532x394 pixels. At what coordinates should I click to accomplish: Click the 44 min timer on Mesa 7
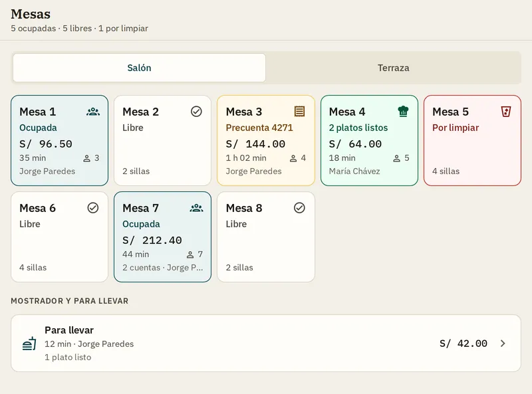(136, 254)
